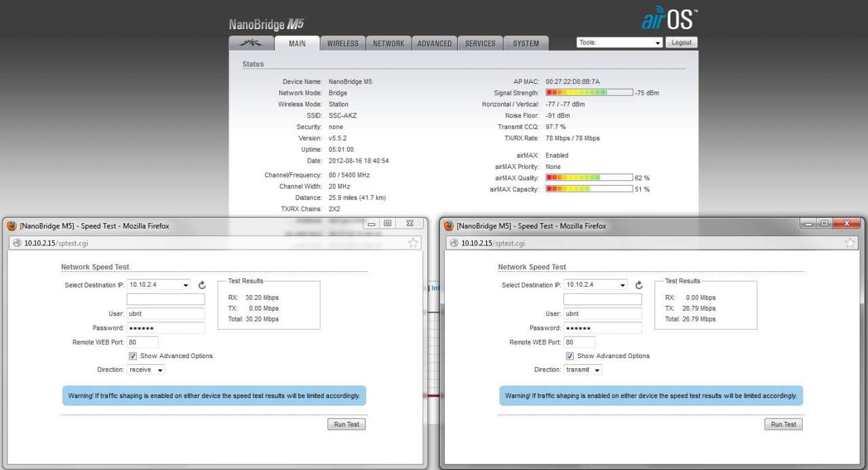Screen dimensions: 868x470
Task: Click the address bar URL in left window
Action: tap(56, 243)
